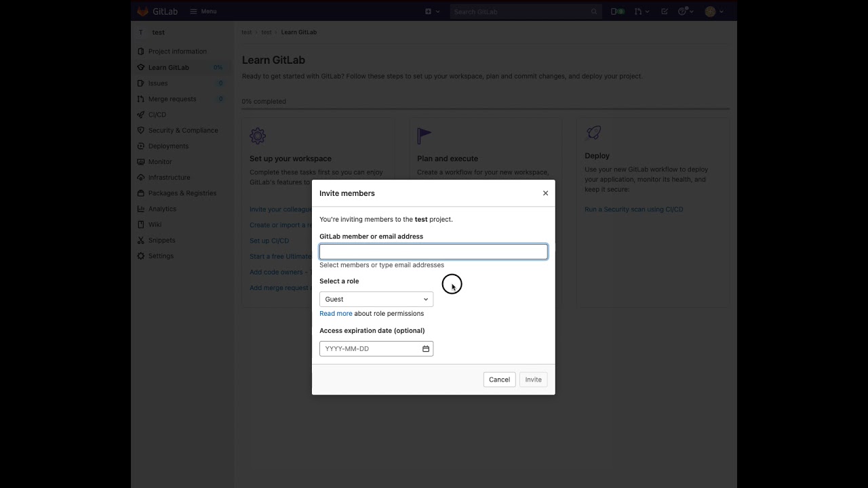Image resolution: width=868 pixels, height=488 pixels.
Task: Focus the GitLab member or email field
Action: tap(433, 251)
